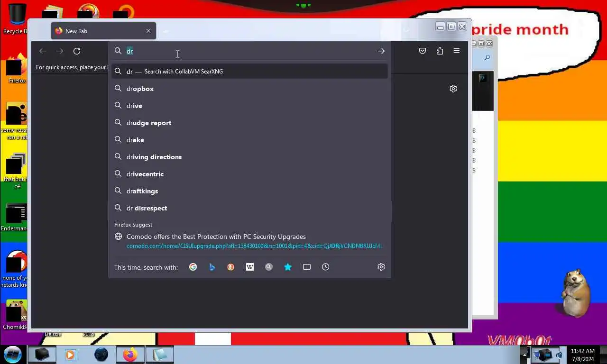The height and width of the screenshot is (364, 607).
Task: Select the New Tab browser tab
Action: click(103, 31)
